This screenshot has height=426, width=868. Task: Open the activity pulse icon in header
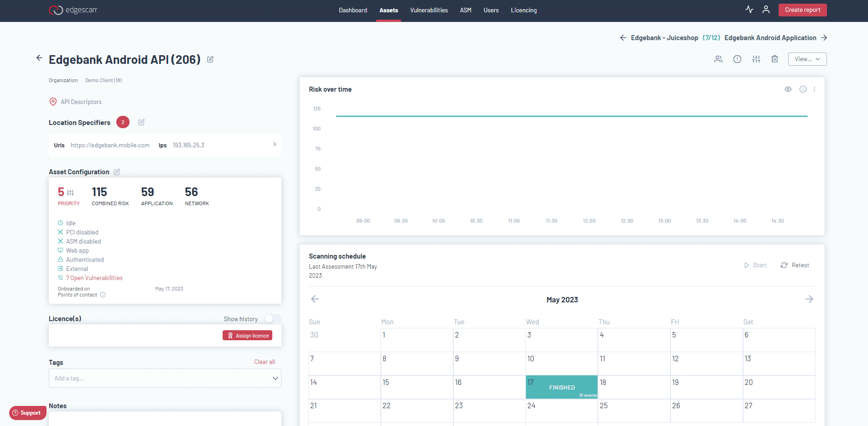749,10
